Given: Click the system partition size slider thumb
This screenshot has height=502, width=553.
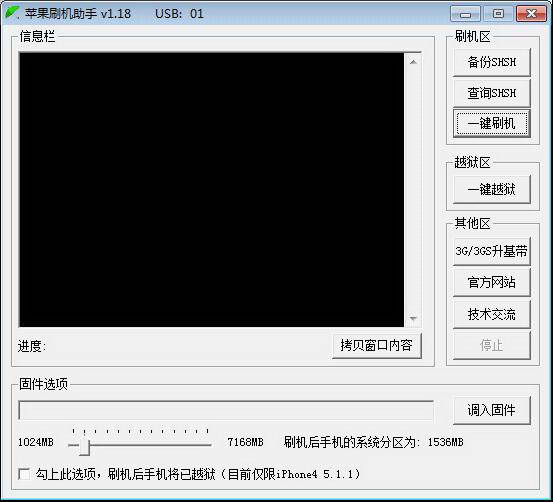Looking at the screenshot, I should pos(84,447).
